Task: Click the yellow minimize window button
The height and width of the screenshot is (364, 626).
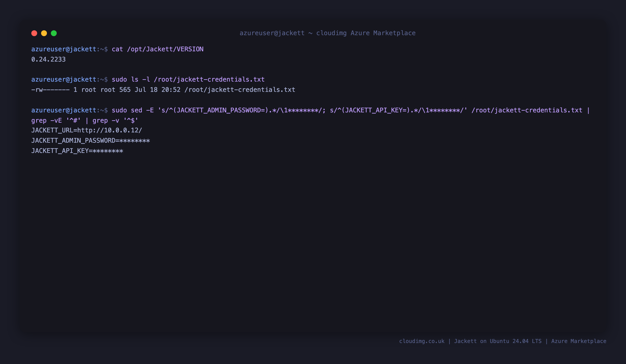Action: 44,33
